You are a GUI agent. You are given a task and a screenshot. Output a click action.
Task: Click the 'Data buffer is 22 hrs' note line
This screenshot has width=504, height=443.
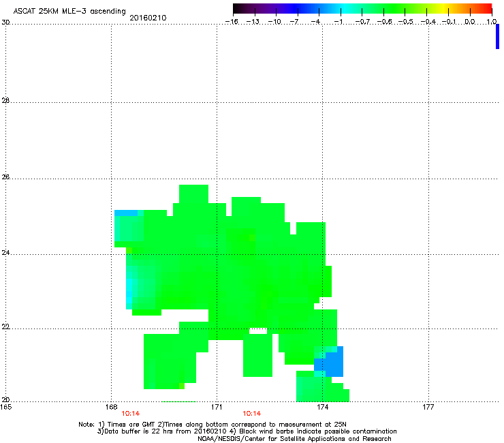(247, 431)
